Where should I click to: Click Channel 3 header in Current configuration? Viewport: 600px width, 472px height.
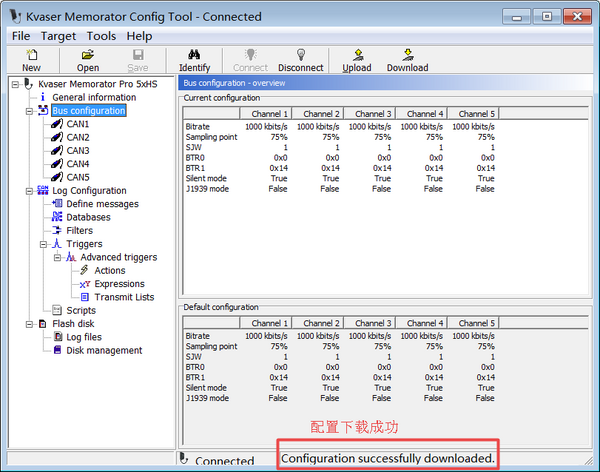[x=369, y=114]
